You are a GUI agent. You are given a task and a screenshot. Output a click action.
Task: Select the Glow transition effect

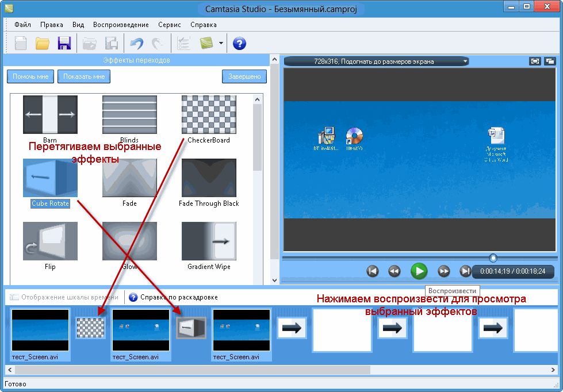click(129, 241)
